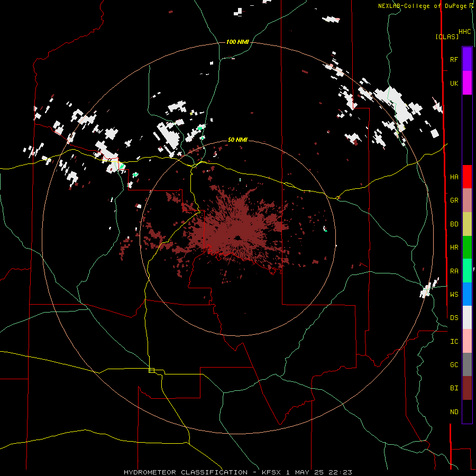
Task: Select the IC light pink legend swatch
Action: click(467, 341)
